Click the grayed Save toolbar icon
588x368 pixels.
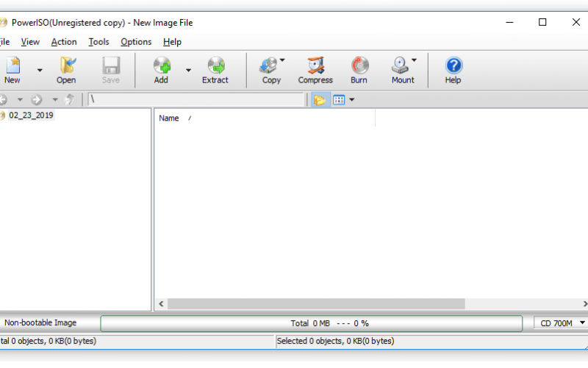pos(111,66)
